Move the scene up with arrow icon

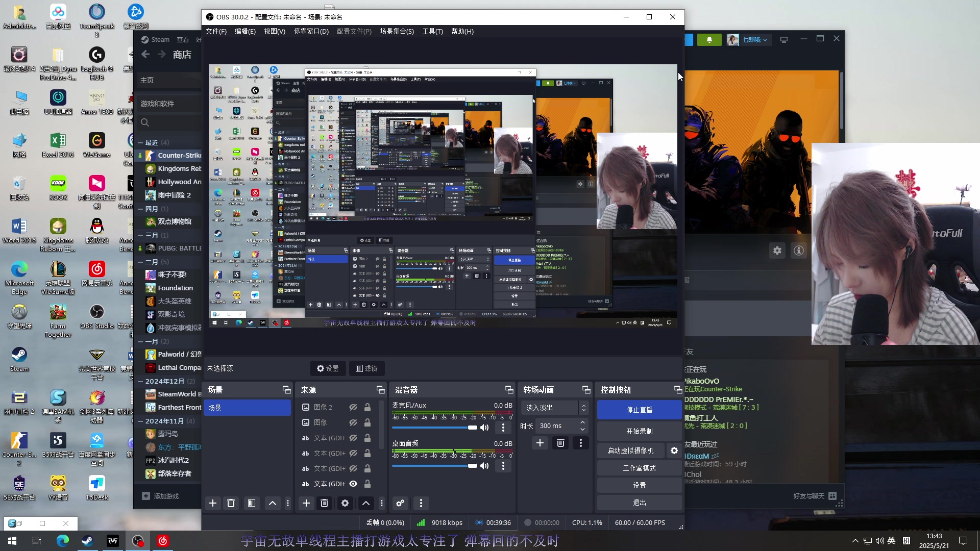273,503
